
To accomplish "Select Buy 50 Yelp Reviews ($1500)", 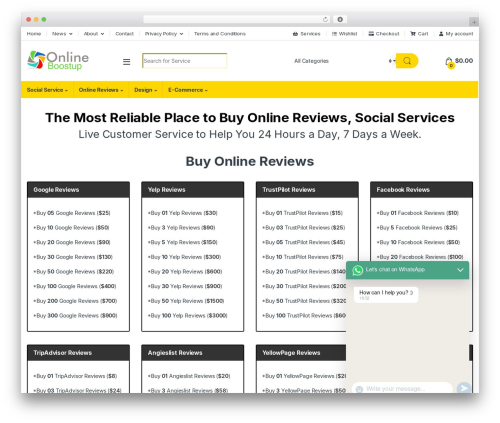I will point(186,301).
